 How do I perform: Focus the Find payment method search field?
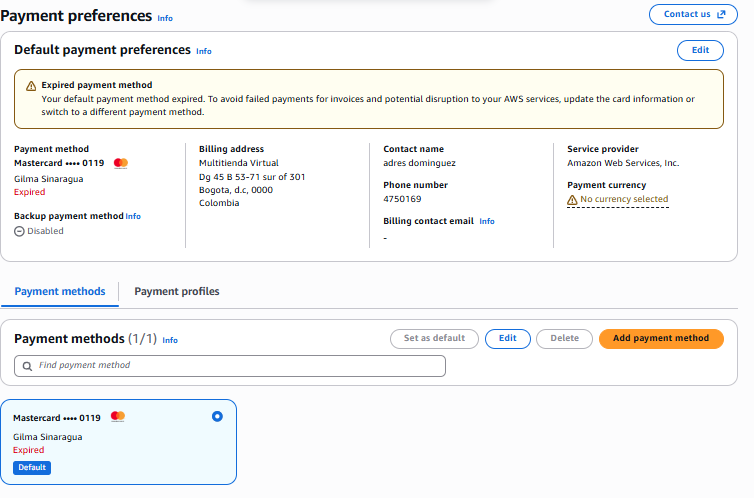pos(230,366)
